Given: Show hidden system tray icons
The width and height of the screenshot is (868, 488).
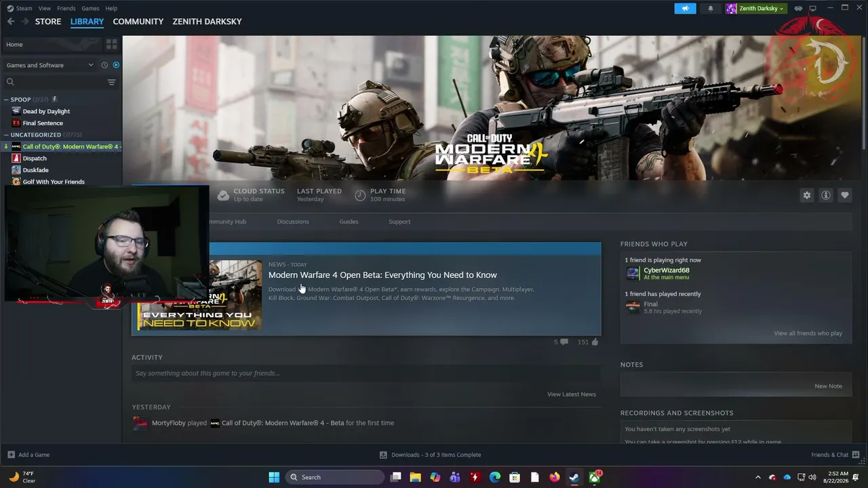Looking at the screenshot, I should click(x=758, y=477).
